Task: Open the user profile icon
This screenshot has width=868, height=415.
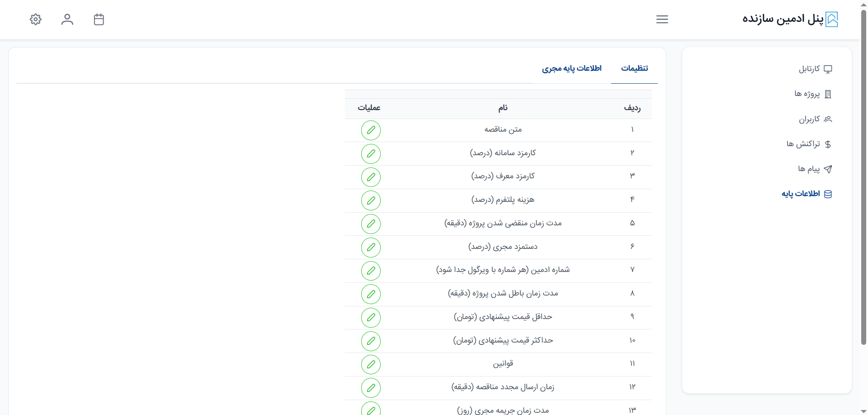Action: click(x=67, y=19)
